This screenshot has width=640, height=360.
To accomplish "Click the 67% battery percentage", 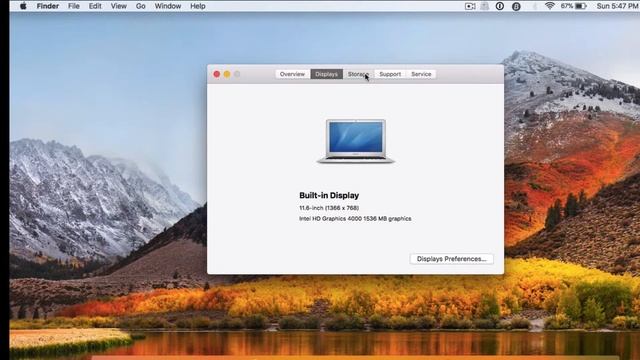I will point(567,6).
